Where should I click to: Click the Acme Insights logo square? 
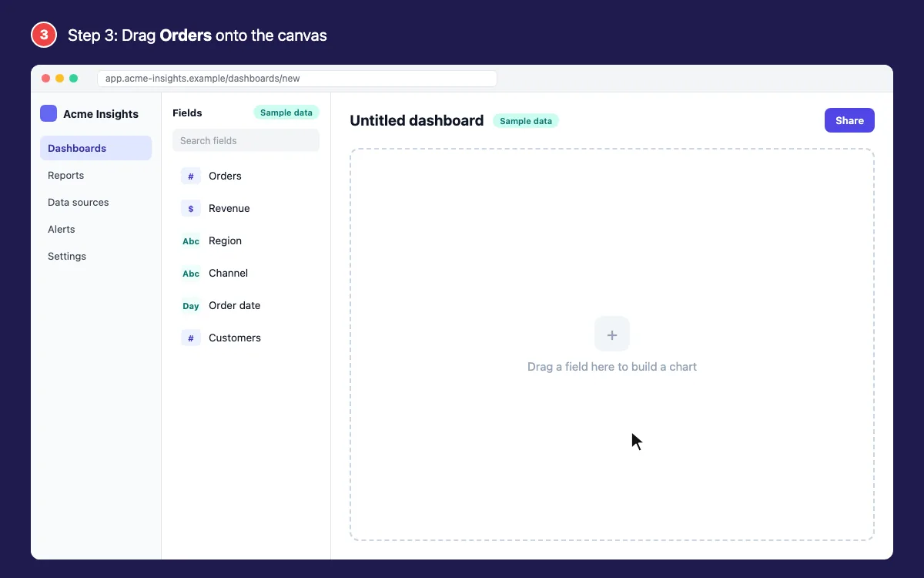[49, 113]
